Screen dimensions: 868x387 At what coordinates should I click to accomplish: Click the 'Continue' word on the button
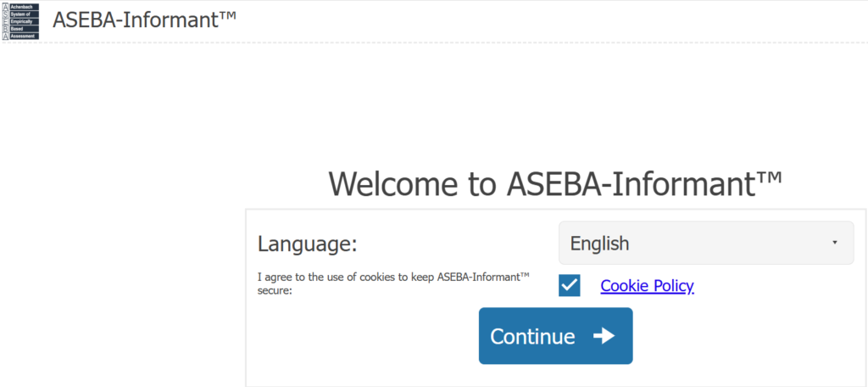pos(532,336)
